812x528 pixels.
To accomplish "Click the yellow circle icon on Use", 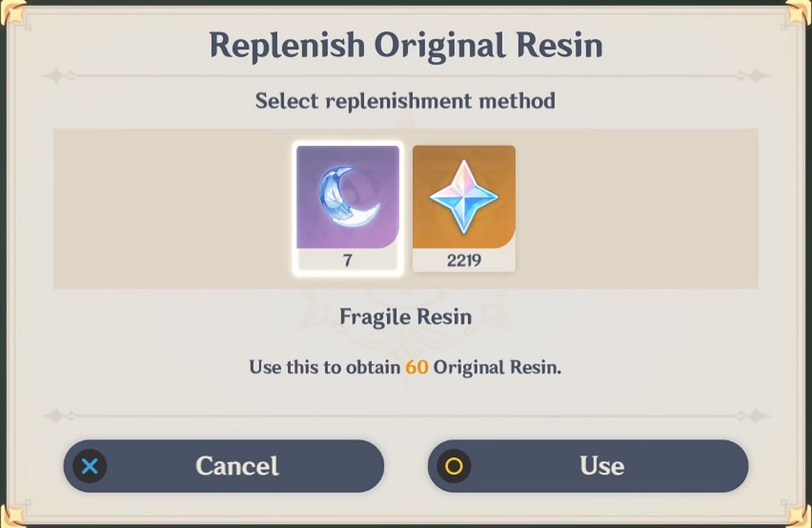I will click(454, 466).
